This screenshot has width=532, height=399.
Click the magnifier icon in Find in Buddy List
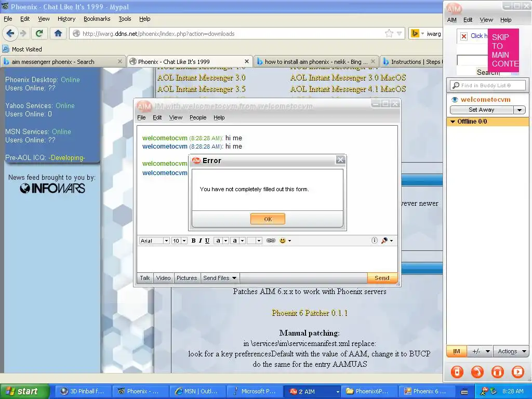pyautogui.click(x=456, y=85)
